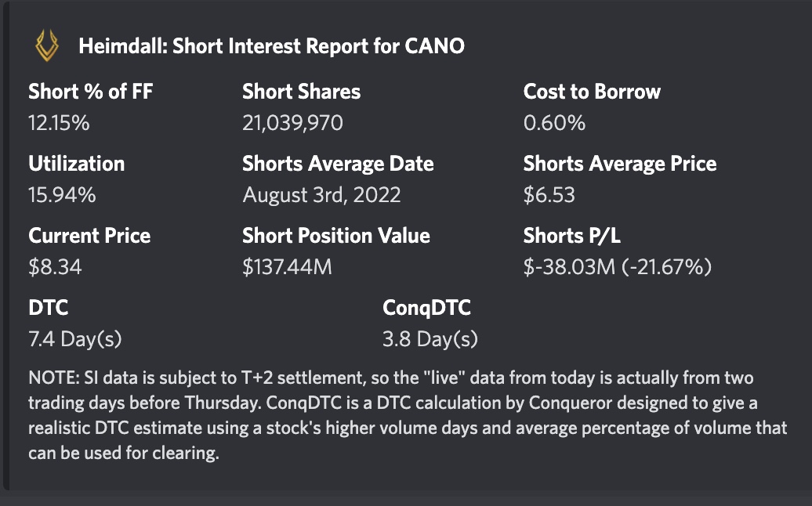Select the 21,039,970 short shares value
This screenshot has width=812, height=506.
292,123
